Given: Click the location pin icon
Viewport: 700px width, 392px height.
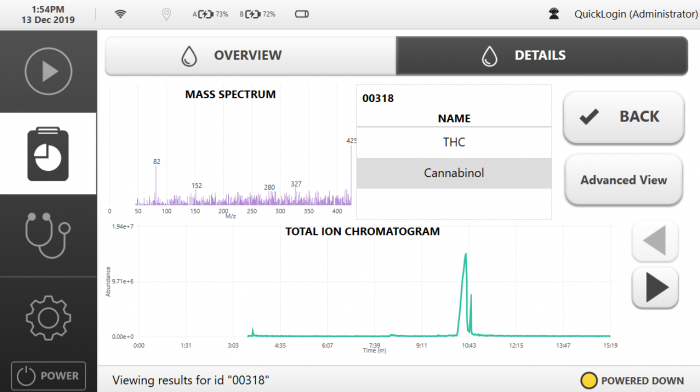Looking at the screenshot, I should pyautogui.click(x=166, y=14).
